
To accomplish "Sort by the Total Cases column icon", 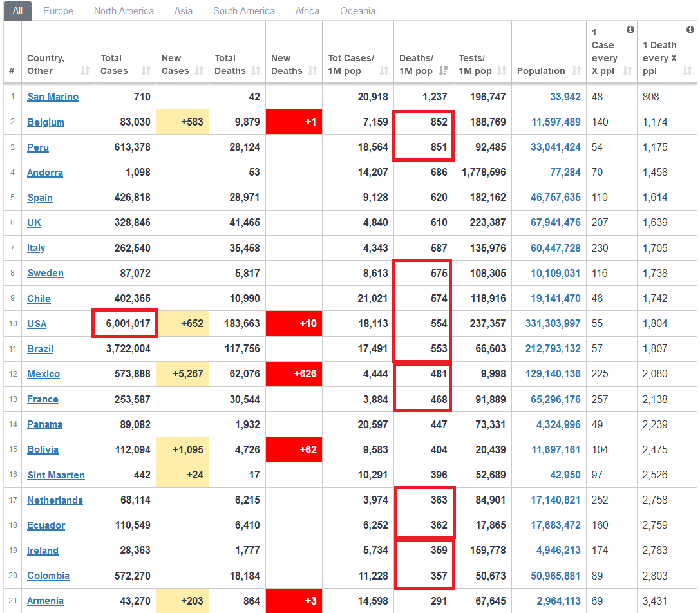I will point(146,71).
